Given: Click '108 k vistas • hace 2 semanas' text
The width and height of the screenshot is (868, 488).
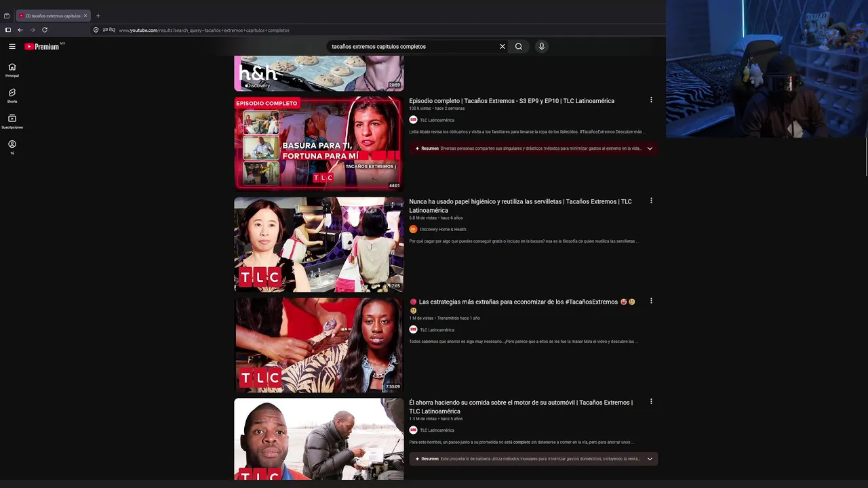Looking at the screenshot, I should tap(437, 108).
